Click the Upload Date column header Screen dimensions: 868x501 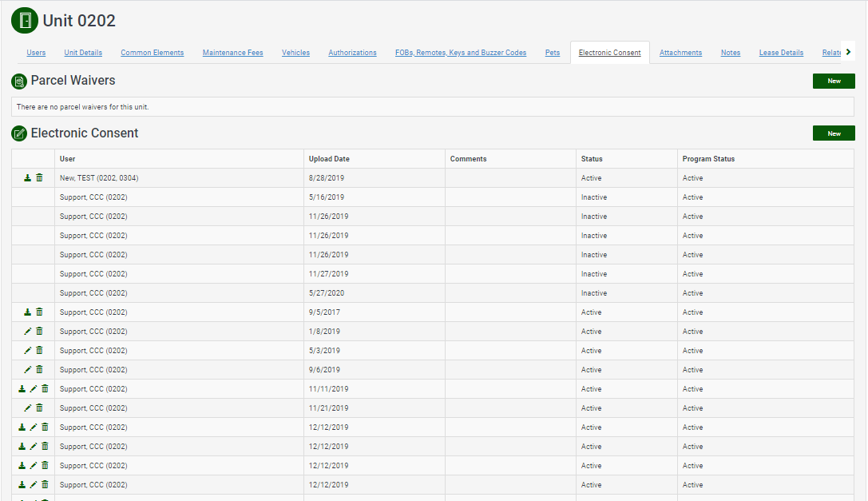click(329, 159)
